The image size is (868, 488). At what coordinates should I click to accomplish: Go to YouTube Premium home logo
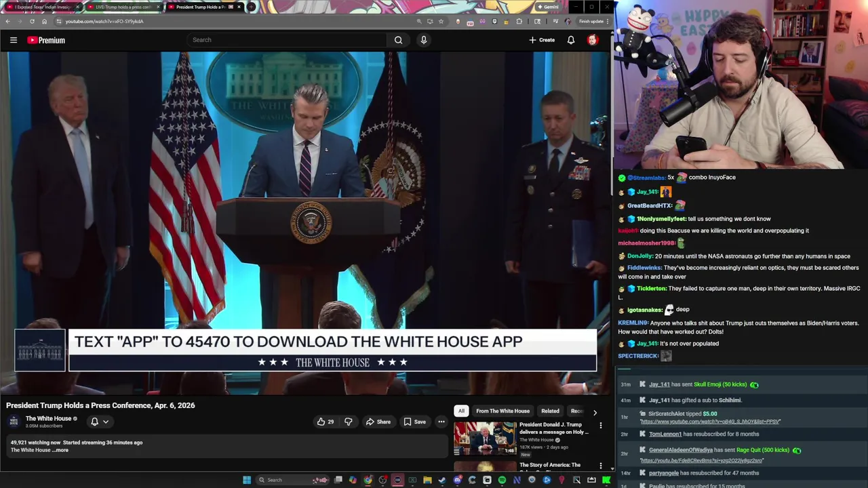pyautogui.click(x=46, y=40)
